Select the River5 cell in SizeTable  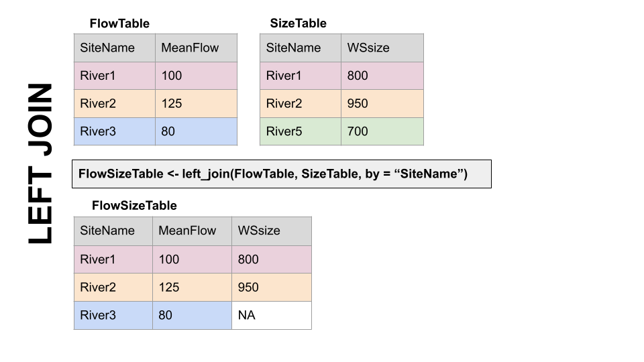pos(301,131)
